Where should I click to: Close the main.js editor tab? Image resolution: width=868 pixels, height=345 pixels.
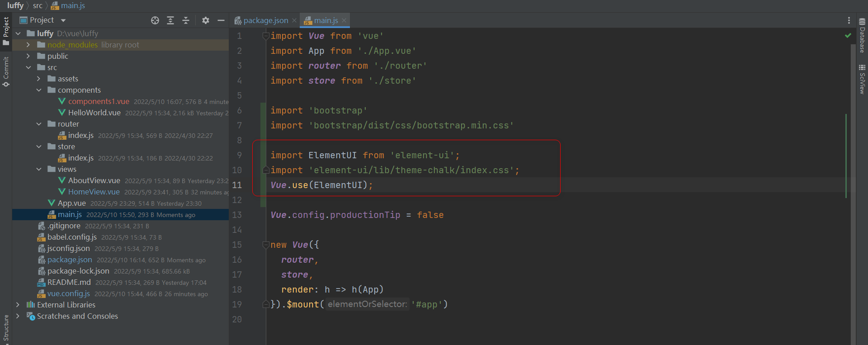(344, 20)
